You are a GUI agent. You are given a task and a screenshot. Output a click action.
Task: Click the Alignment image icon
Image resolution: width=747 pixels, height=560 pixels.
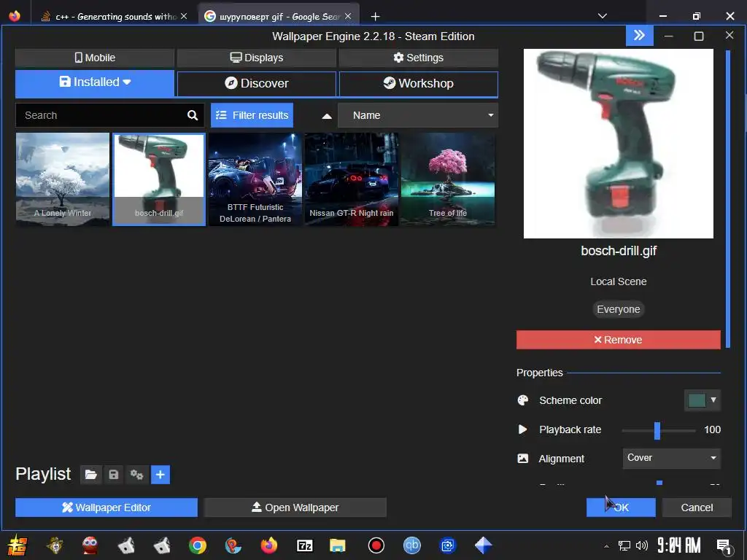pos(522,459)
